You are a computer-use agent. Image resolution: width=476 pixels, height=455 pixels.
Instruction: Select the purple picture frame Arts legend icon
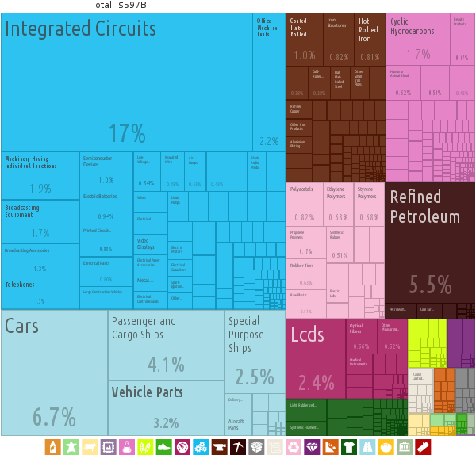point(109,447)
